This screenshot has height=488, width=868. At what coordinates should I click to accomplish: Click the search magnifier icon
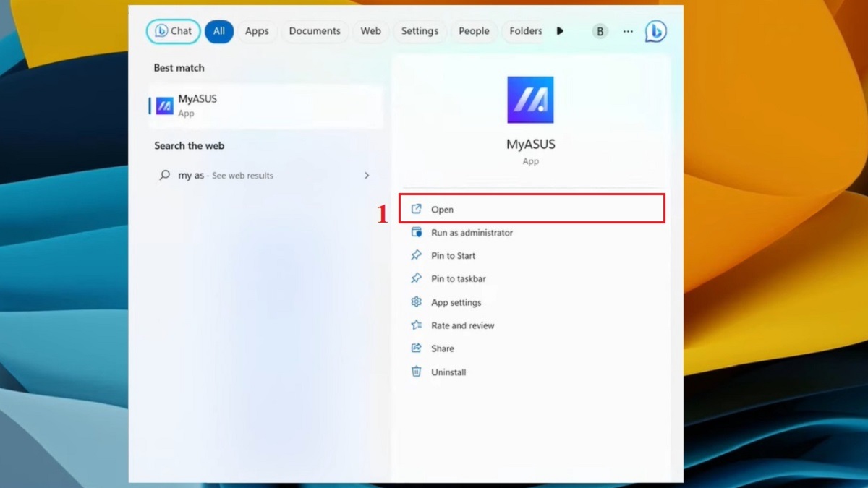[164, 175]
